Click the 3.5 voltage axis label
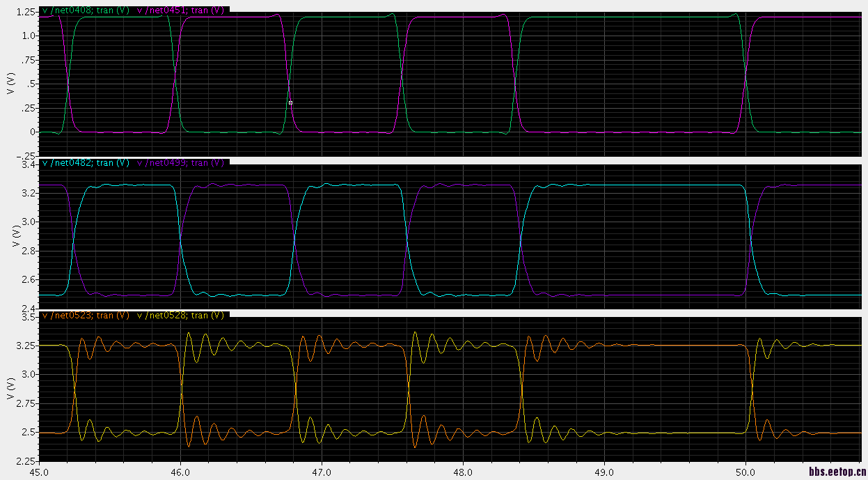Viewport: 868px width, 480px height. coord(29,317)
